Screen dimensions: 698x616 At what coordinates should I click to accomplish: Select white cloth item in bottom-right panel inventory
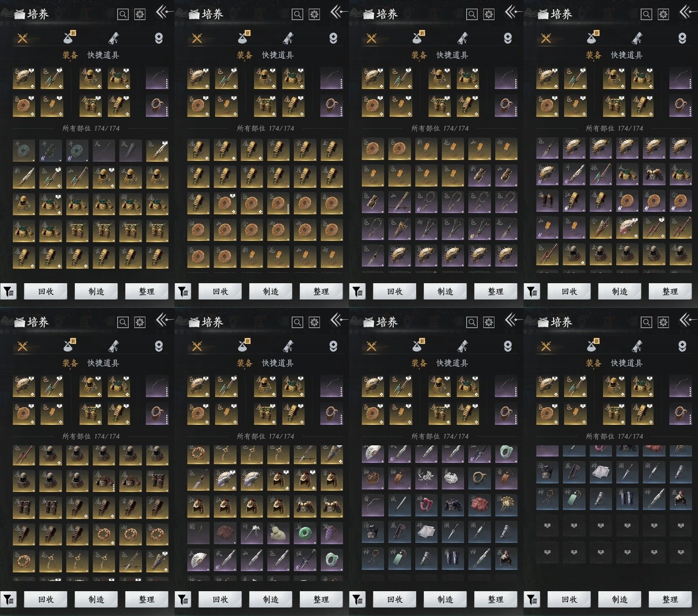point(601,472)
